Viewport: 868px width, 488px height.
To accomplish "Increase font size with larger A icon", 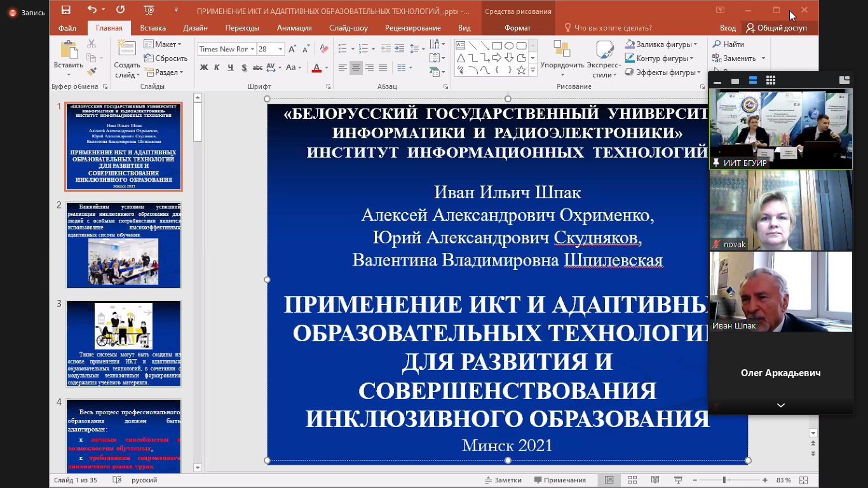I will click(292, 49).
